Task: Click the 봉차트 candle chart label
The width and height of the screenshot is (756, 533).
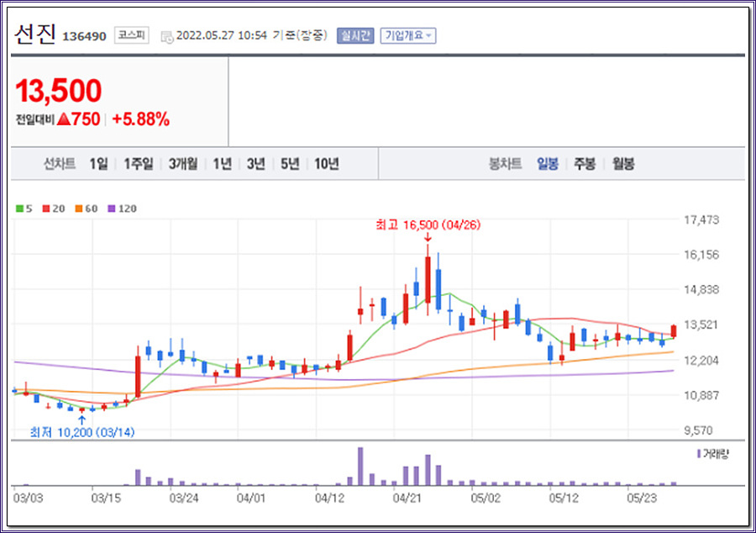Action: point(506,164)
